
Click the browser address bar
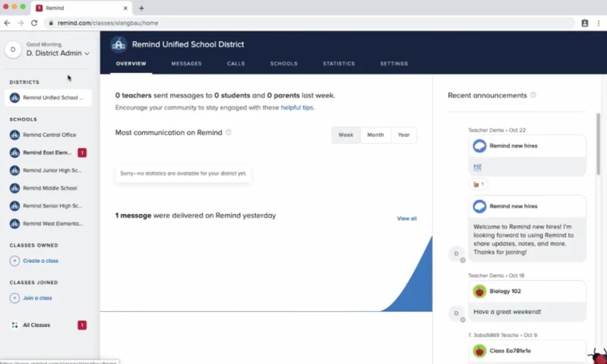173,23
